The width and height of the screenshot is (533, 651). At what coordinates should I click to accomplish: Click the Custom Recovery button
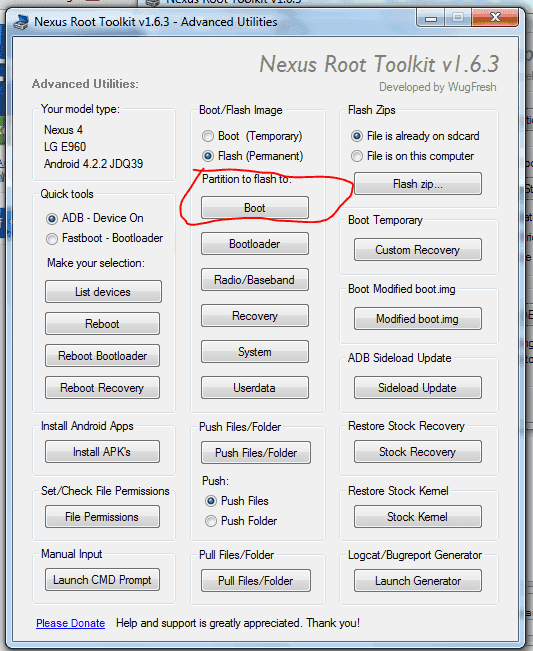418,250
